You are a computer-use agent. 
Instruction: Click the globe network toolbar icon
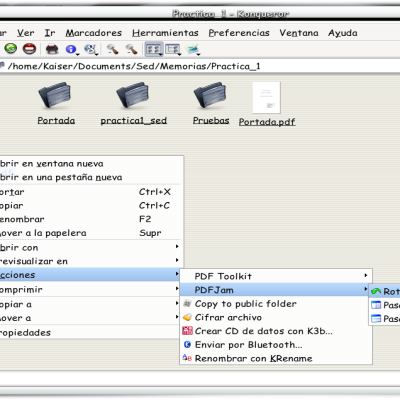[x=90, y=49]
